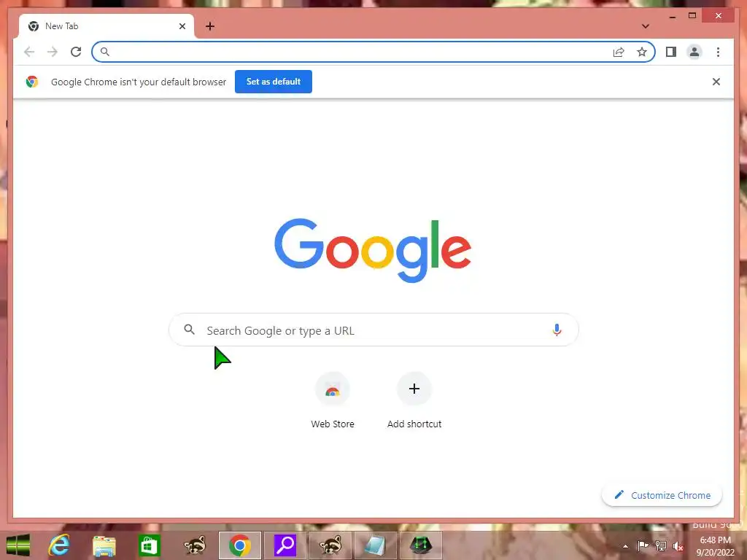
Task: Click the Add shortcut plus icon
Action: [414, 389]
